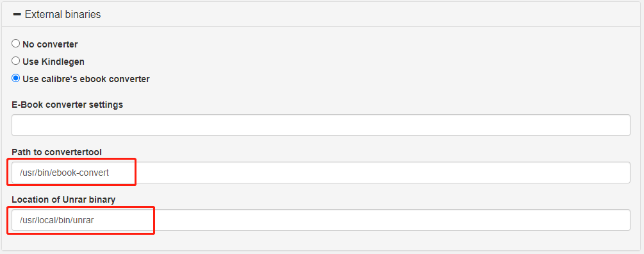Click the Location of Unrar binary label
Viewport: 644px width, 254px height.
tap(63, 199)
